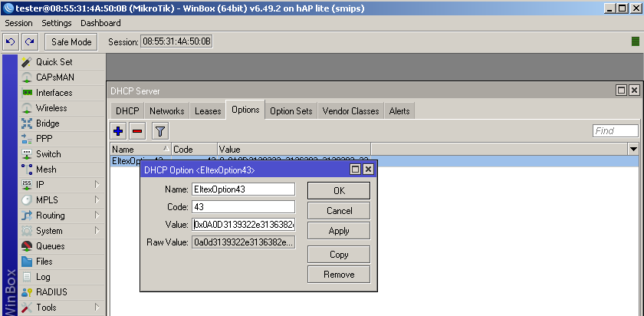
Task: Switch to the Alerts tab
Action: (399, 111)
